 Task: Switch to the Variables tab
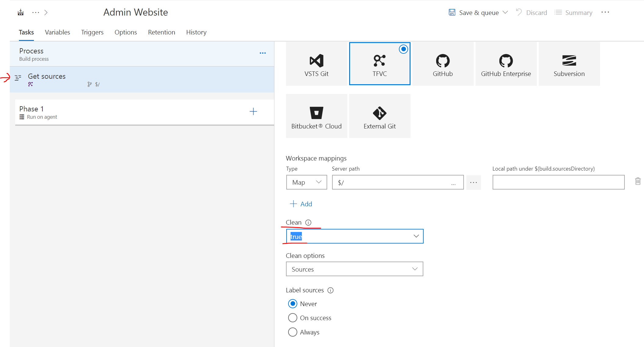coord(57,32)
